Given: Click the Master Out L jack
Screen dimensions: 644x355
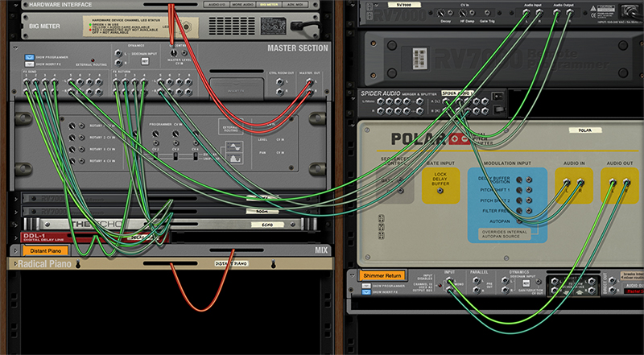Looking at the screenshot, I should [309, 83].
